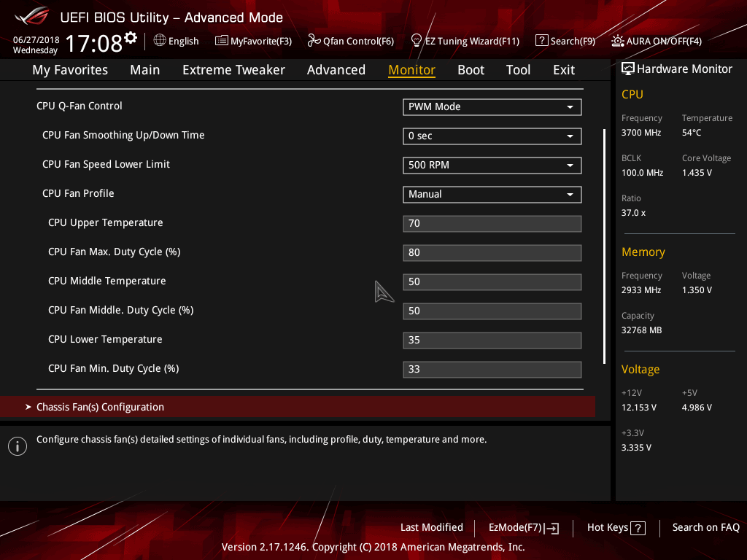Click the AURA light icon
Image resolution: width=747 pixels, height=560 pixels.
coord(617,41)
